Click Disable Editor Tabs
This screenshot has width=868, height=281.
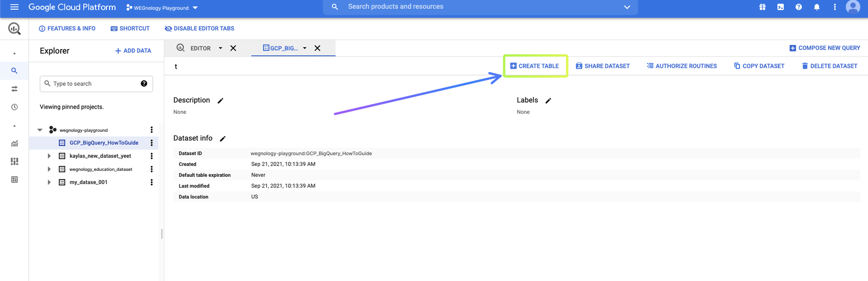[x=200, y=29]
